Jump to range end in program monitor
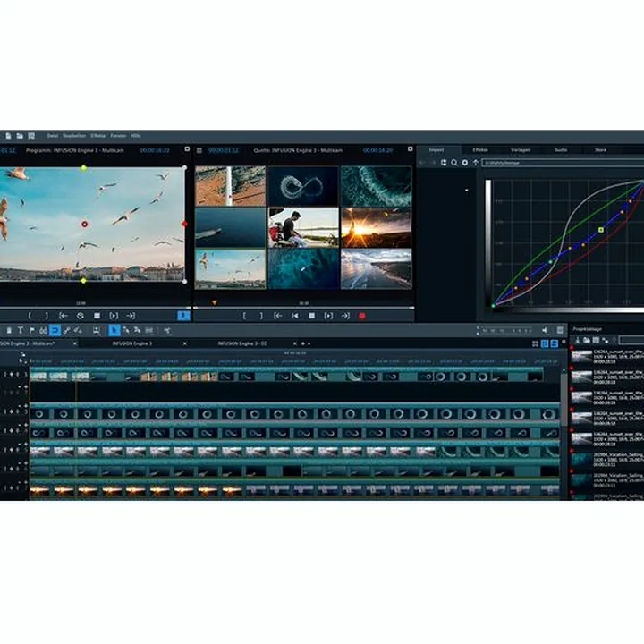The height and width of the screenshot is (644, 644). [x=131, y=316]
